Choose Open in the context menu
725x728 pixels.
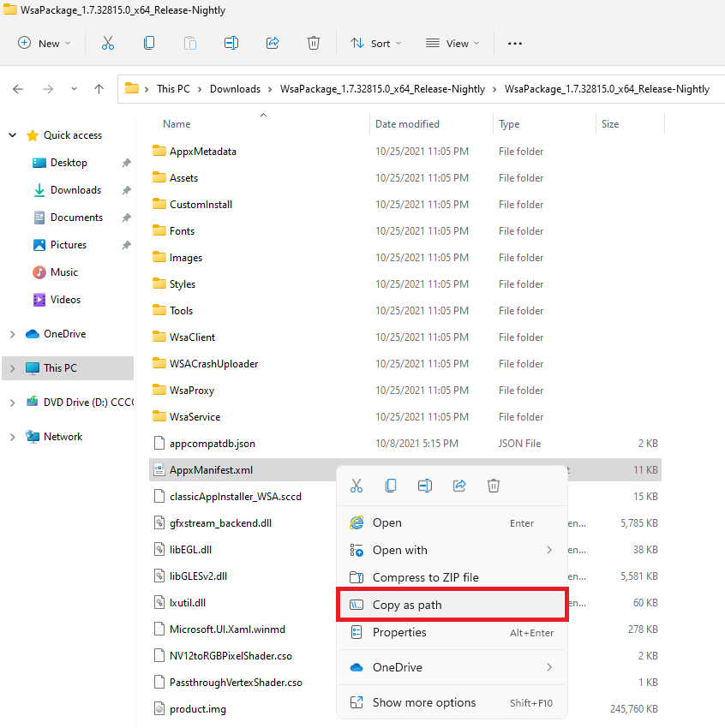[x=452, y=522]
